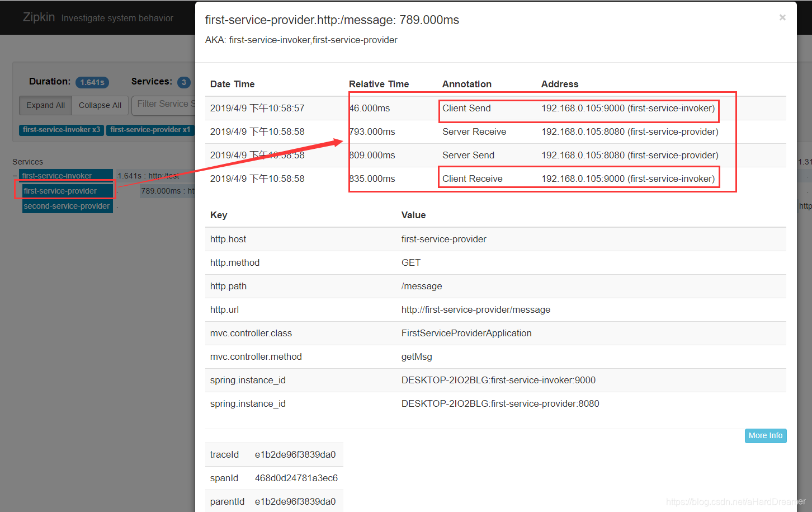Viewport: 812px width, 512px height.
Task: Click the getMsg controller method value
Action: (417, 356)
